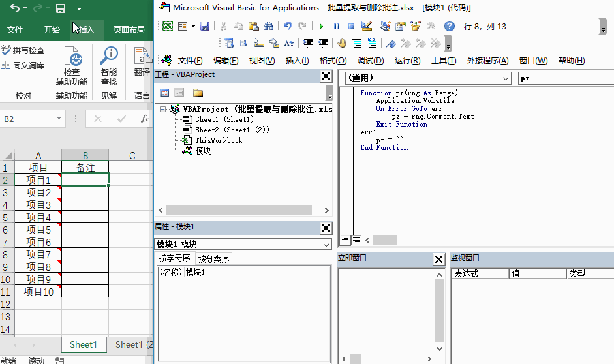Toggle bookmark with the blue flag icon
Image resolution: width=614 pixels, height=364 pixels.
pyautogui.click(x=390, y=43)
